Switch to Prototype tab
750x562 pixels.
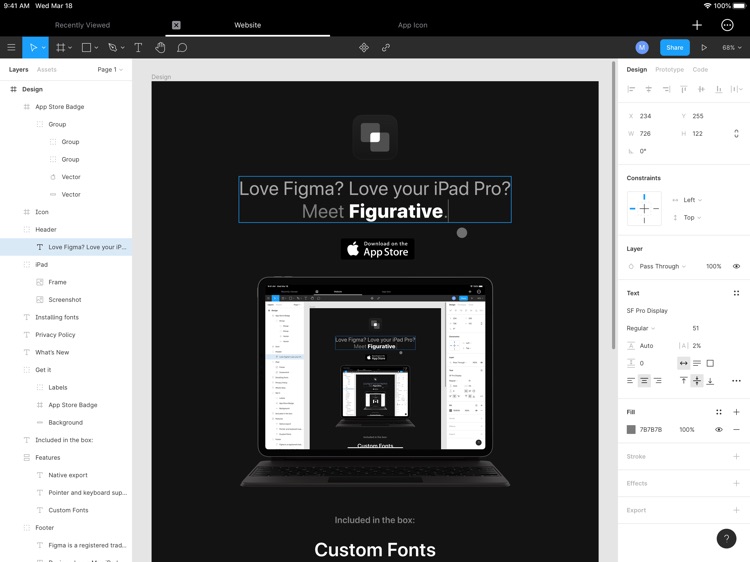[x=670, y=69]
